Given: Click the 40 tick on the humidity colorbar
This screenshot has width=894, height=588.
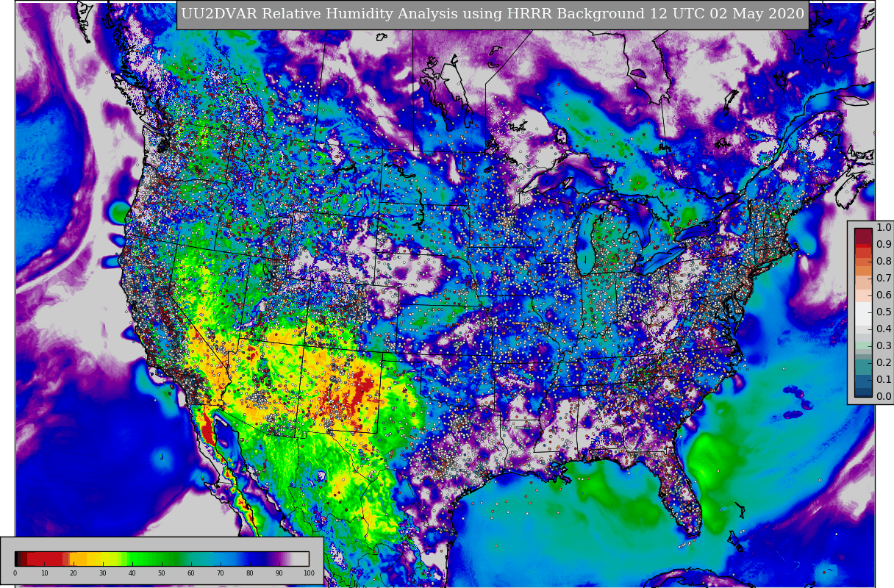Looking at the screenshot, I should pyautogui.click(x=132, y=573).
